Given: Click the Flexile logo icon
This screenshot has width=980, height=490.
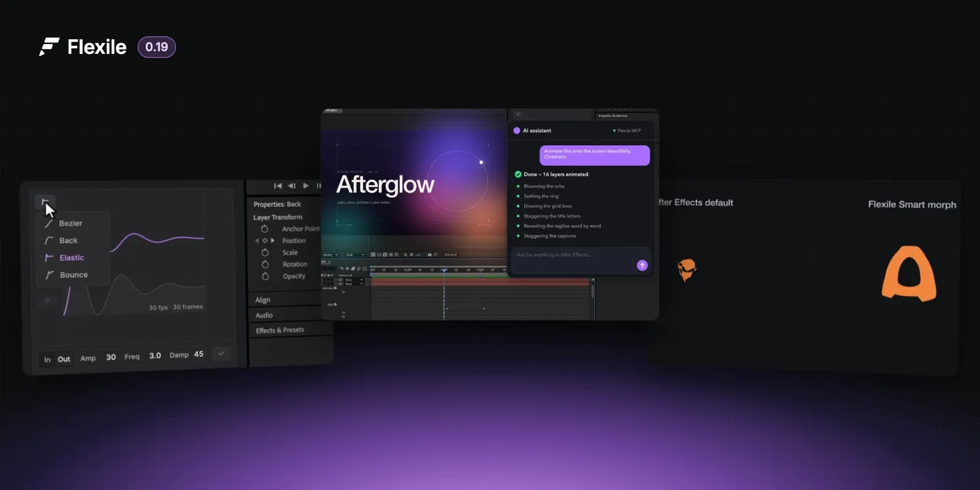Looking at the screenshot, I should click(49, 47).
